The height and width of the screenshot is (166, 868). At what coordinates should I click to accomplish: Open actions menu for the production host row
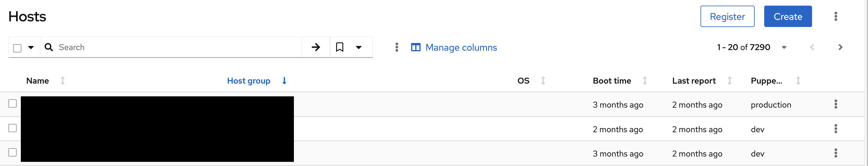836,105
